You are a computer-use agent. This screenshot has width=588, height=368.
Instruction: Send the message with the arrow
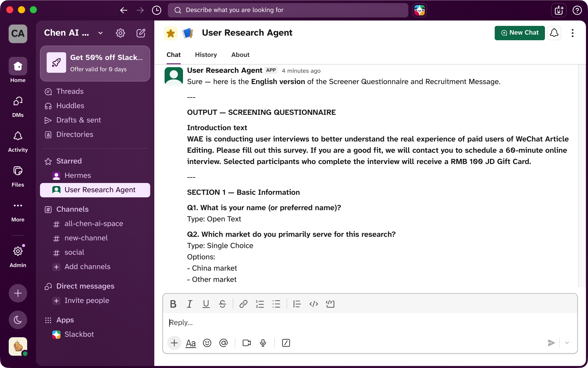coord(551,343)
